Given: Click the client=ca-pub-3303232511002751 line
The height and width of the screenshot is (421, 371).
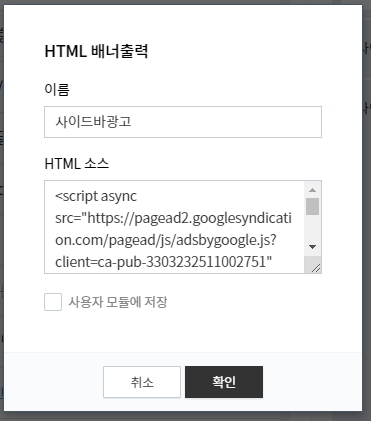Looking at the screenshot, I should [164, 262].
